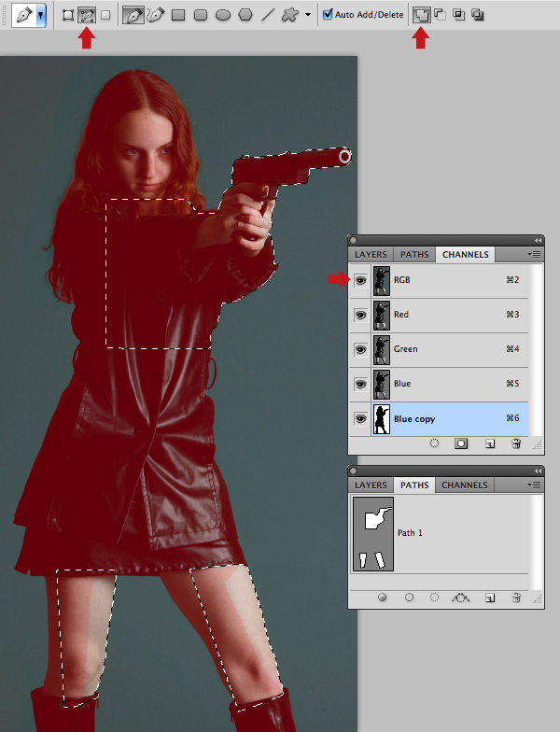Select the Line shape tool

pyautogui.click(x=268, y=15)
